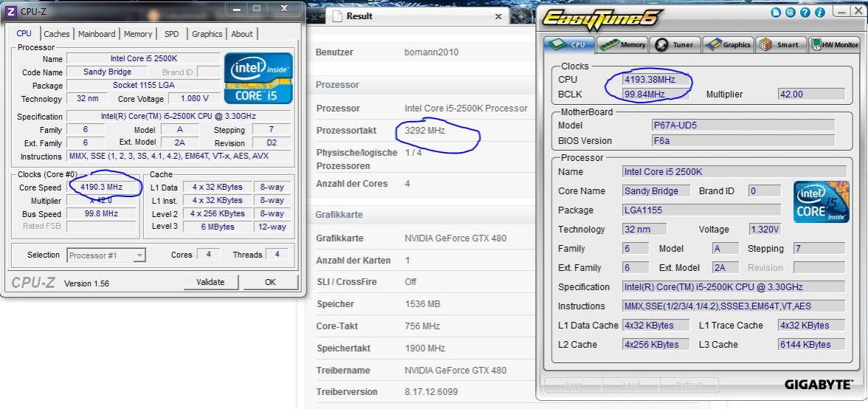The width and height of the screenshot is (868, 409).
Task: Open the question mark help icon in EasyTune6
Action: point(805,12)
